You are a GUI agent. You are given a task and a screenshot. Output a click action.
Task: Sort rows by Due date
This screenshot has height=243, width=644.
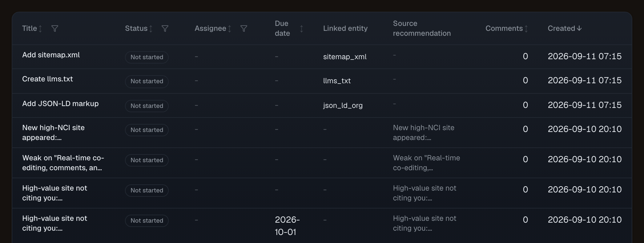(x=301, y=29)
